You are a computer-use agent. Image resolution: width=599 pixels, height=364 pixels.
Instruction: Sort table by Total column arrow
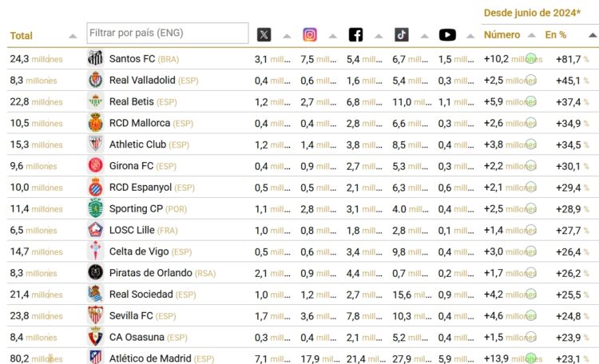point(73,36)
